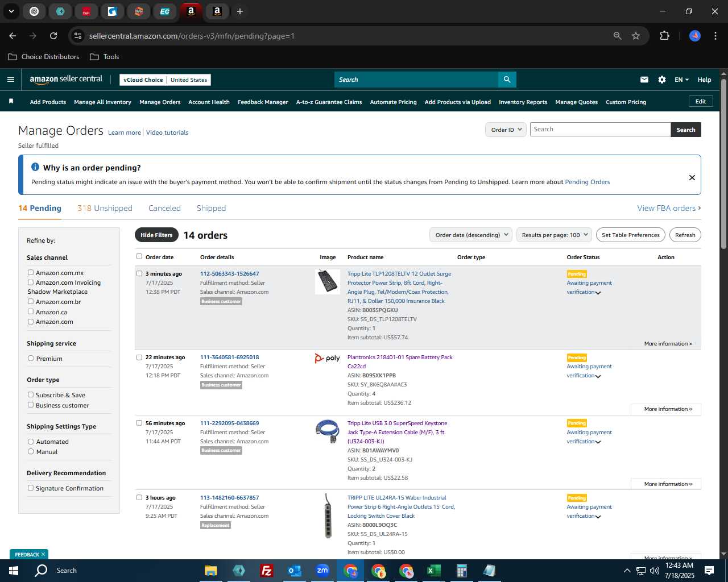Focus the Seller Central header Search box
Screen dimensions: 728x582
point(416,80)
